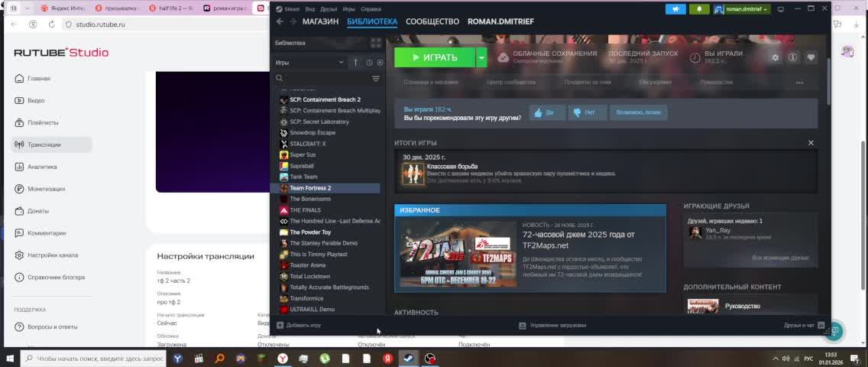Open Настройки канала in Rutube Studio
This screenshot has height=367, width=868.
point(53,255)
